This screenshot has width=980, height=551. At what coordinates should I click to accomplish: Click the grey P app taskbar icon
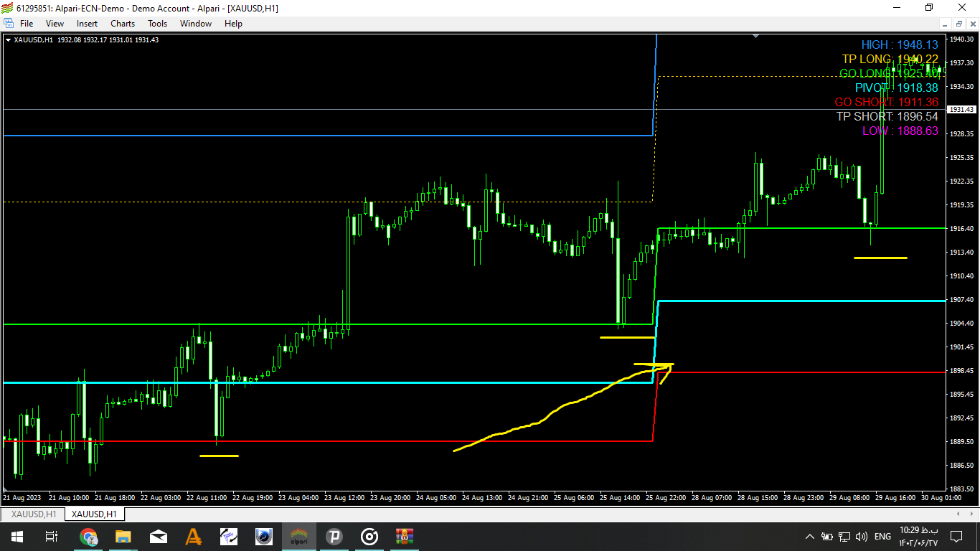(334, 537)
